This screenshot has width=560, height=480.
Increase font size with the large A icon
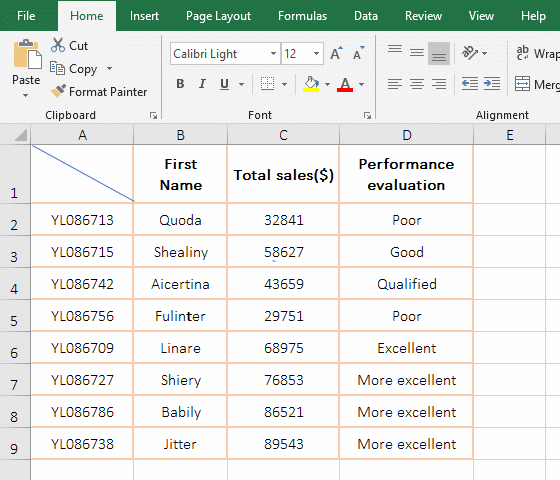pos(336,54)
